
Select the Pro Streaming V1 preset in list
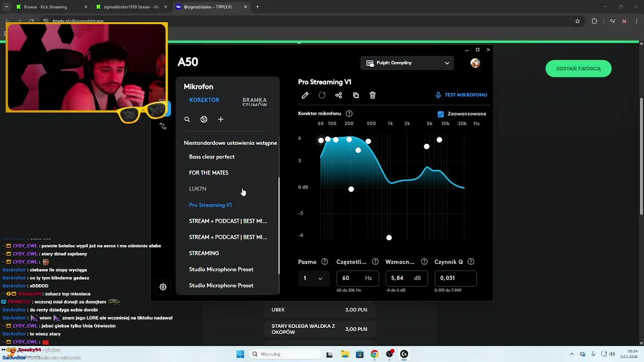pyautogui.click(x=210, y=205)
